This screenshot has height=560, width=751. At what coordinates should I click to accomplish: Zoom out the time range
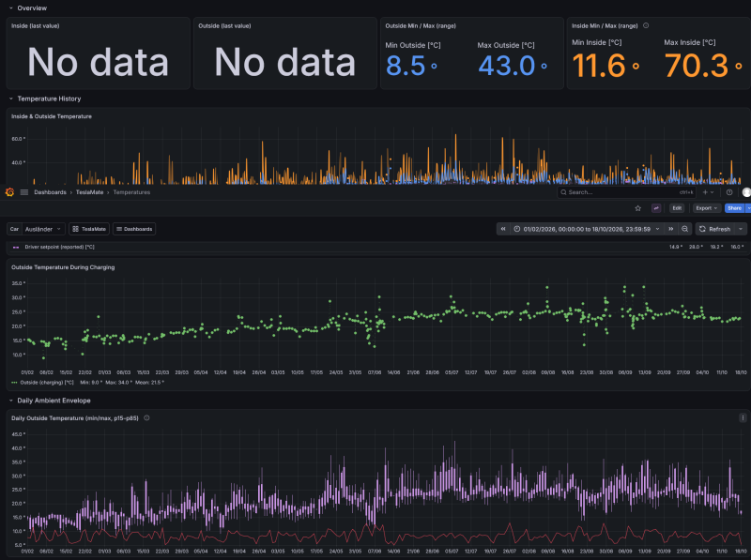(685, 229)
